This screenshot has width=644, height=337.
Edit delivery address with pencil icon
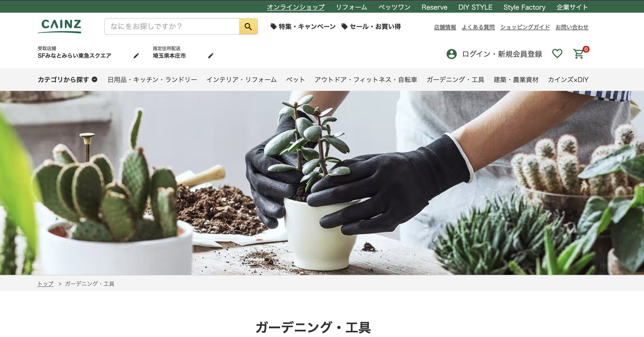click(x=211, y=55)
